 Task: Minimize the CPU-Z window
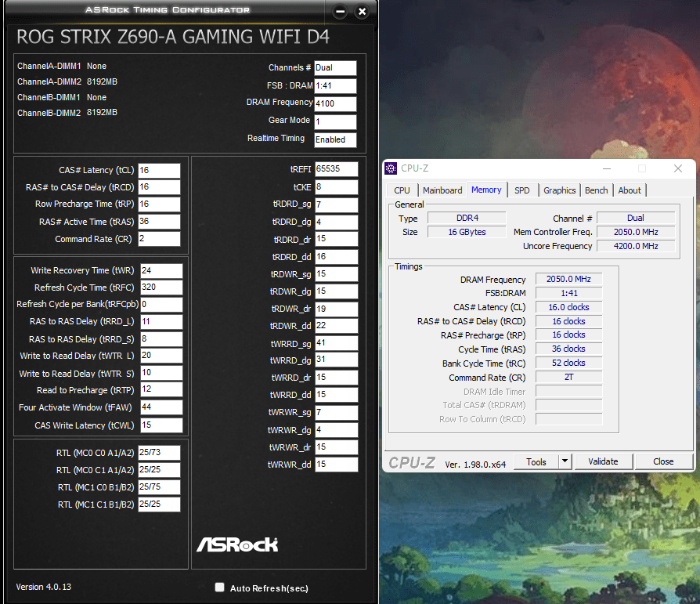pyautogui.click(x=607, y=168)
